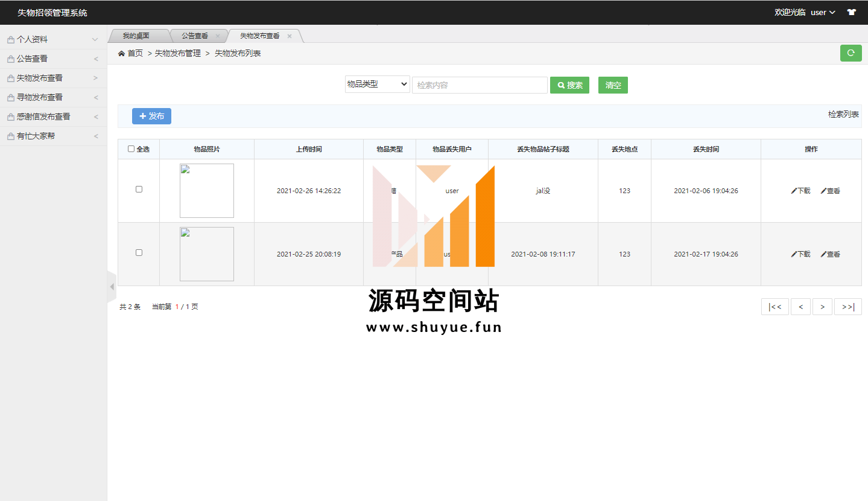The height and width of the screenshot is (501, 868).
Task: Expand 感谢信发布查看 sidebar arrow
Action: point(96,117)
